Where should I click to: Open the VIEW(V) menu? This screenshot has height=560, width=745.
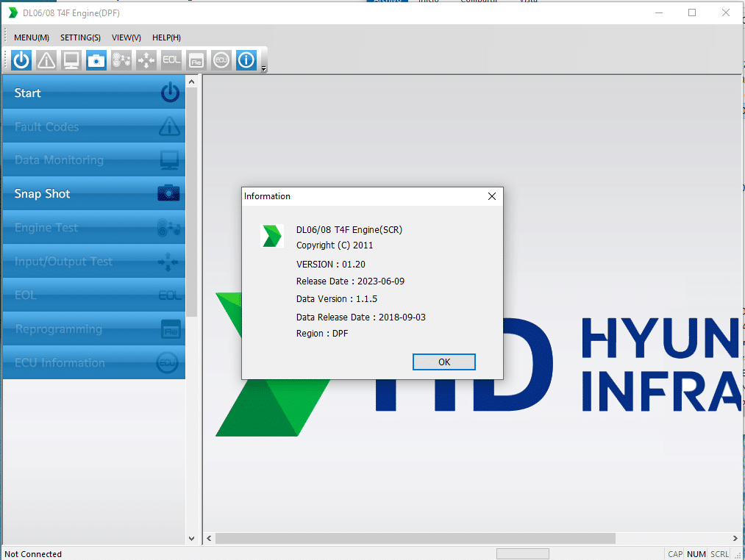126,37
